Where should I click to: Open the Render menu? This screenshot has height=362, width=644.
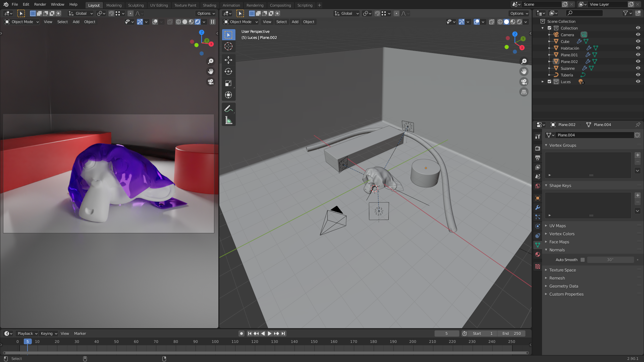tap(40, 4)
